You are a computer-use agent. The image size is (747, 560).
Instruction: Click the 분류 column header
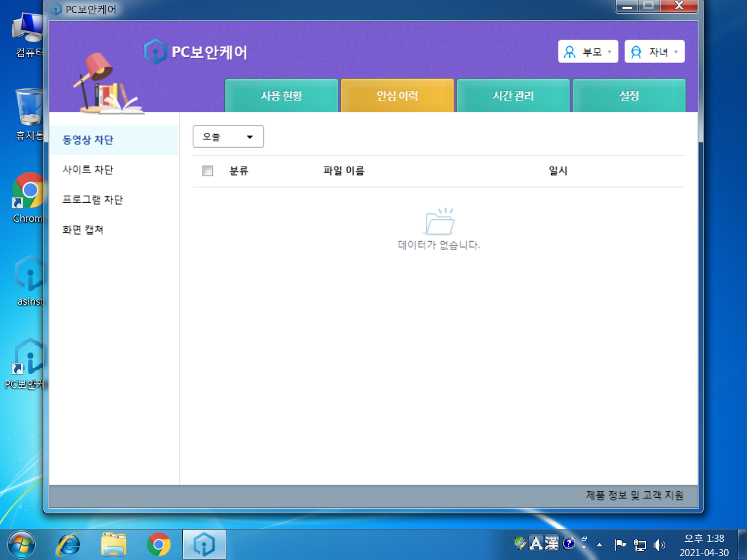[239, 170]
